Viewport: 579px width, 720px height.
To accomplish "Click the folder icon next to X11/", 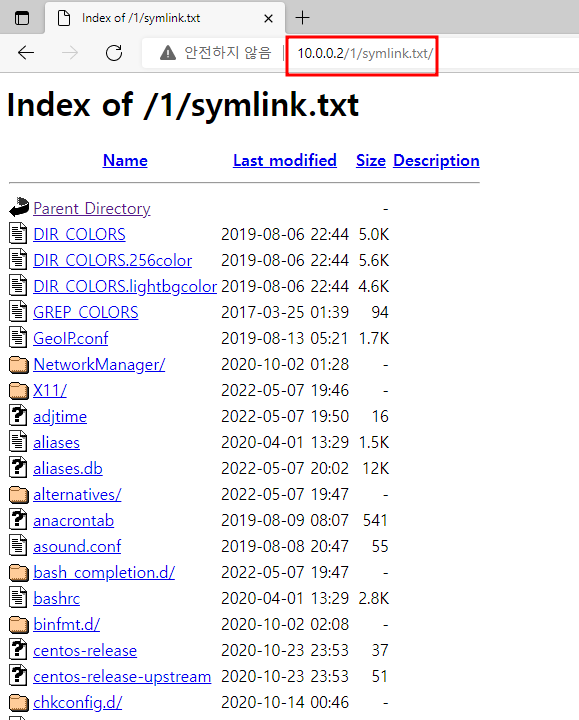I will [x=19, y=390].
